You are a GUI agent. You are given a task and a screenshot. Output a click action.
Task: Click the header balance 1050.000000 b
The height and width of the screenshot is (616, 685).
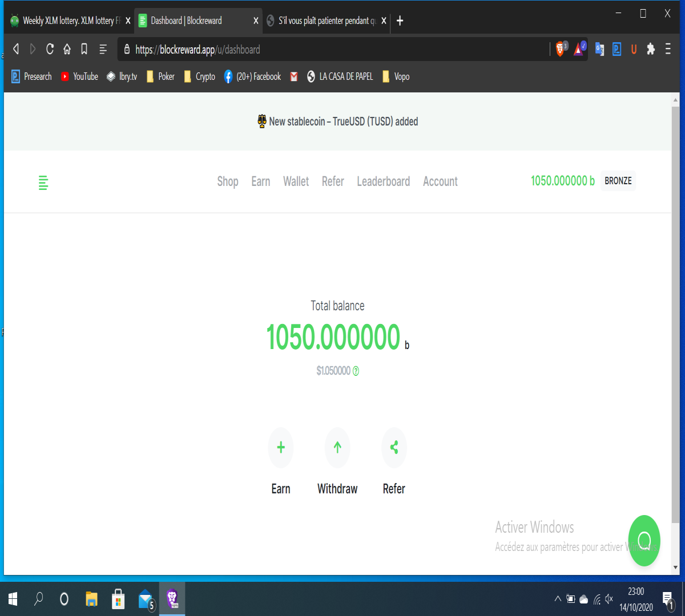tap(563, 181)
